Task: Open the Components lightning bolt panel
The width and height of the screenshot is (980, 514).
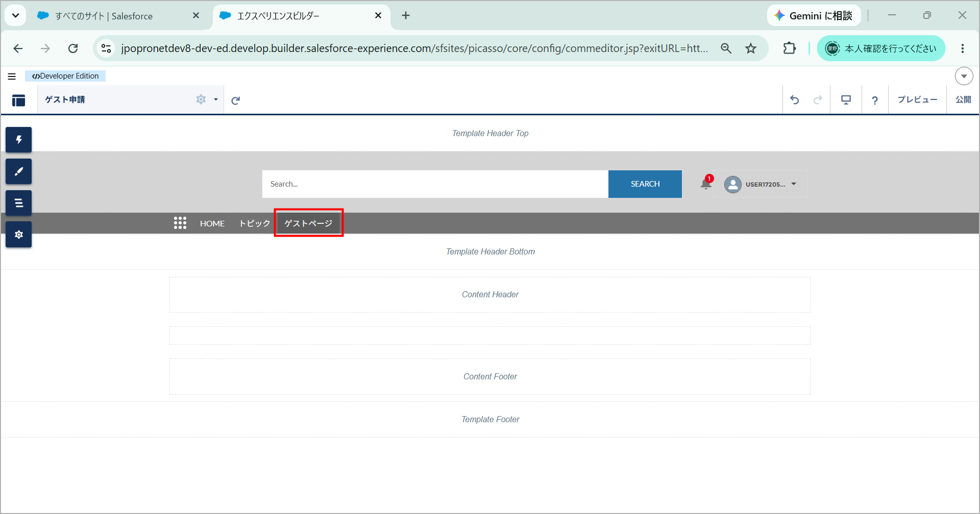Action: [x=18, y=140]
